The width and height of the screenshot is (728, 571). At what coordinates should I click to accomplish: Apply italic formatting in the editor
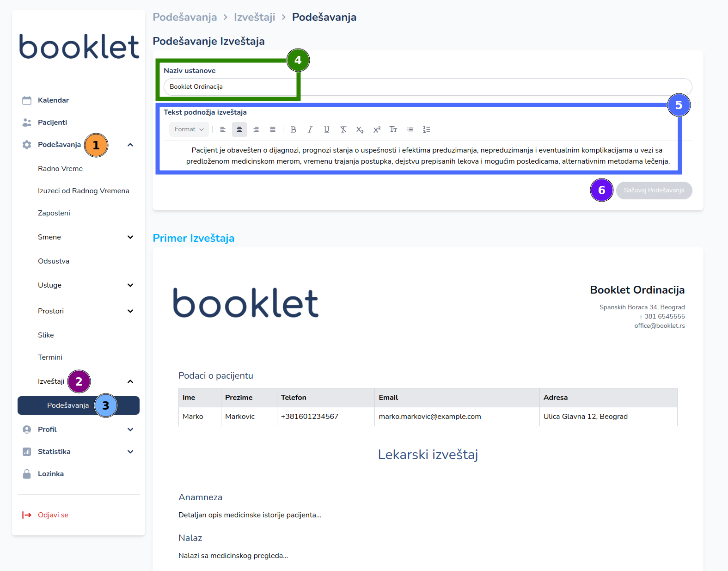click(310, 129)
